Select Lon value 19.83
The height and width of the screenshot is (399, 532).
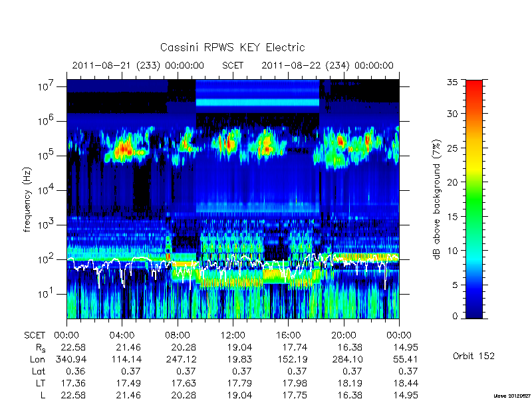[239, 359]
